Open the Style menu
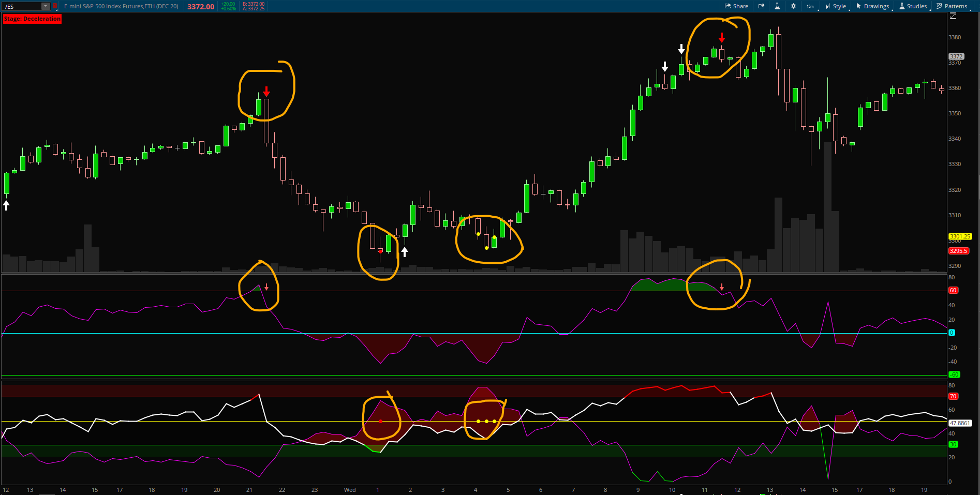Image resolution: width=980 pixels, height=495 pixels. pyautogui.click(x=836, y=6)
